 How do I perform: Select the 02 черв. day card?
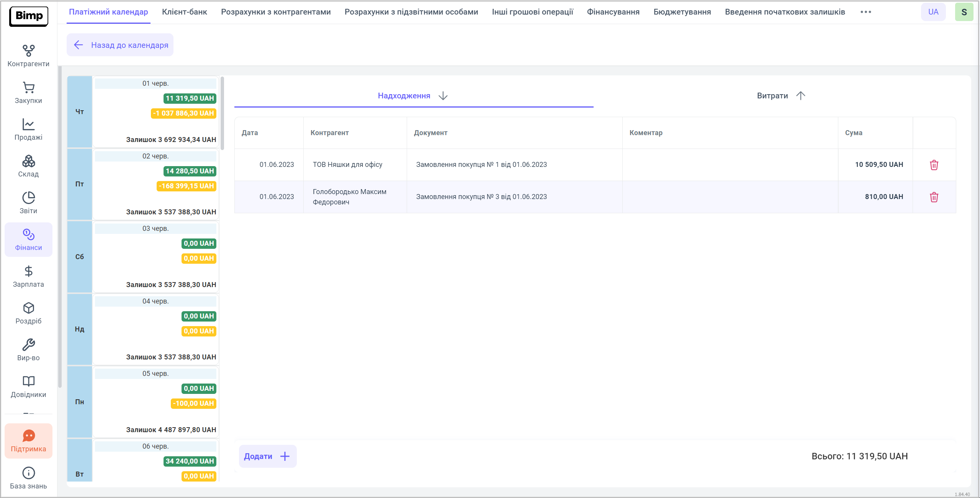click(x=155, y=184)
